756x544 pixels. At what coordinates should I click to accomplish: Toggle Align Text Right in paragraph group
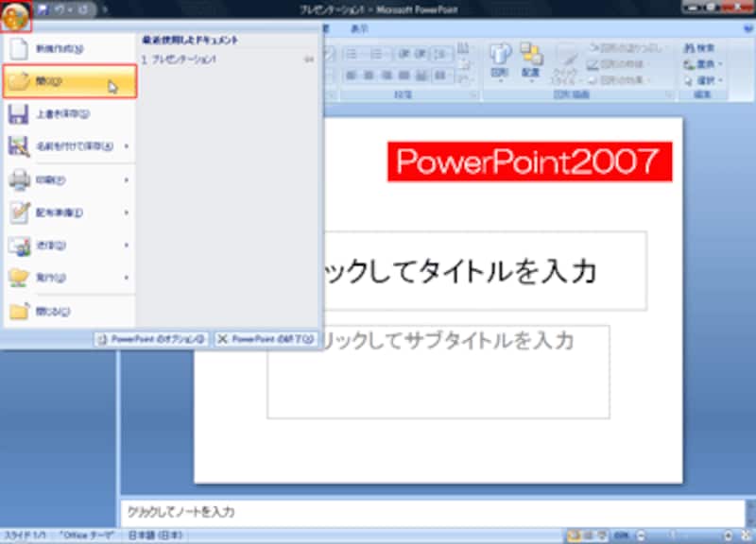point(387,76)
